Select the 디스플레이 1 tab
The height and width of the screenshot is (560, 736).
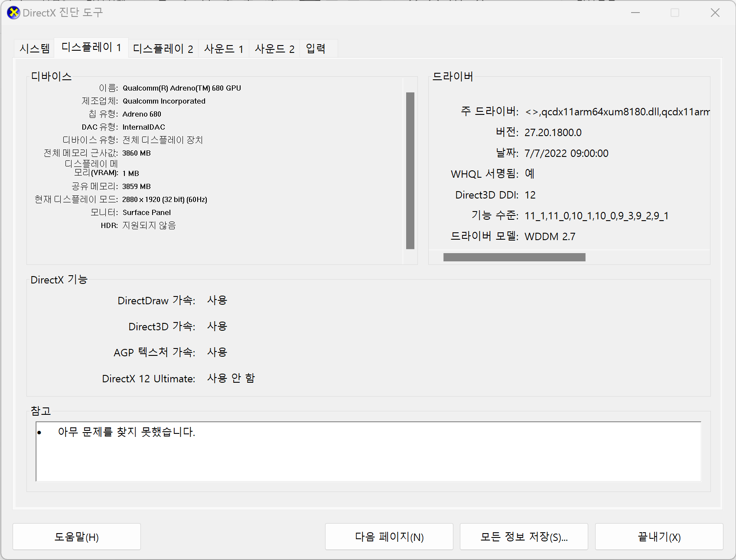click(91, 47)
